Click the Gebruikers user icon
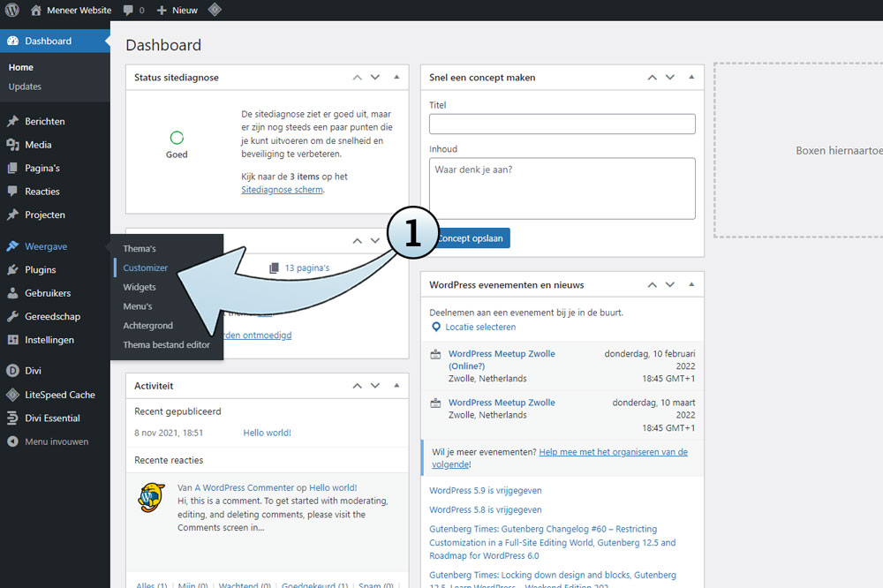Screen dimensions: 883x588 [x=12, y=293]
